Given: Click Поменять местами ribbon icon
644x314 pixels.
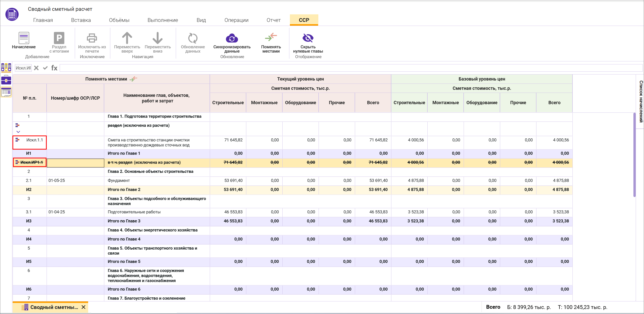Looking at the screenshot, I should click(x=271, y=37).
